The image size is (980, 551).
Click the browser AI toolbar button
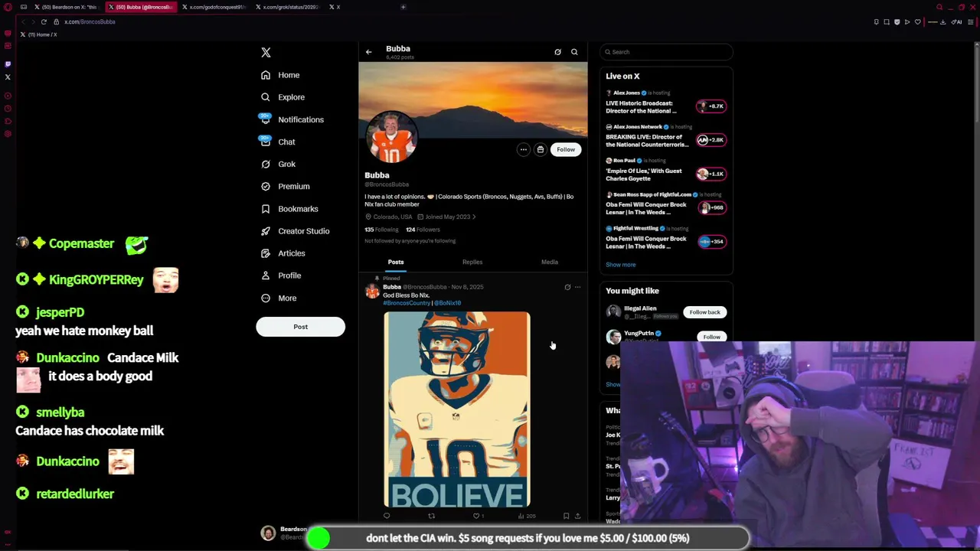pos(957,21)
